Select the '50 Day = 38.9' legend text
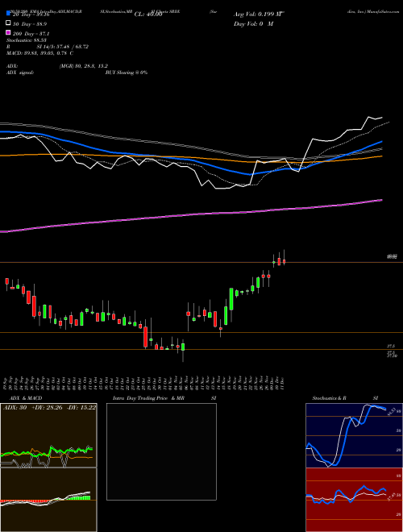The image size is (403, 532). pyautogui.click(x=30, y=24)
